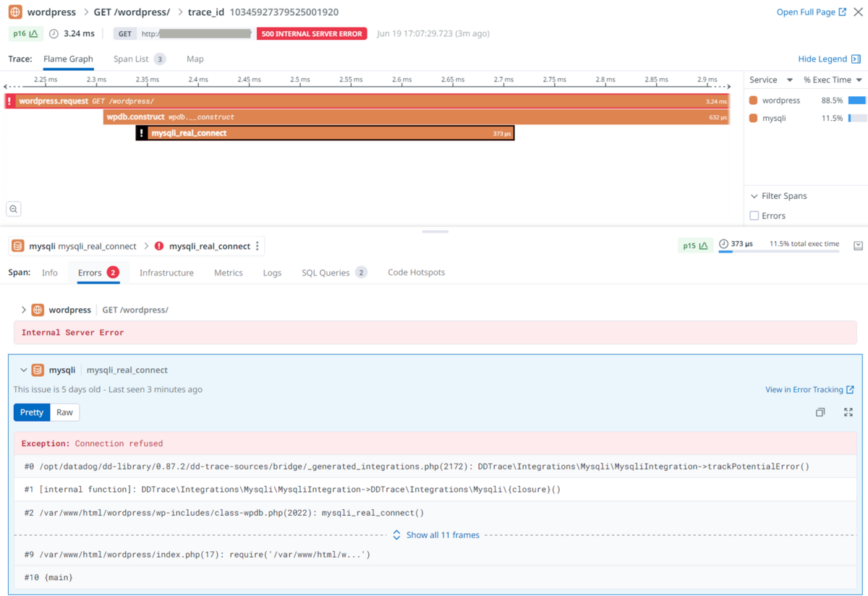Open the three-dot menu beside mysqli_real_connect
This screenshot has width=868, height=596.
point(258,246)
